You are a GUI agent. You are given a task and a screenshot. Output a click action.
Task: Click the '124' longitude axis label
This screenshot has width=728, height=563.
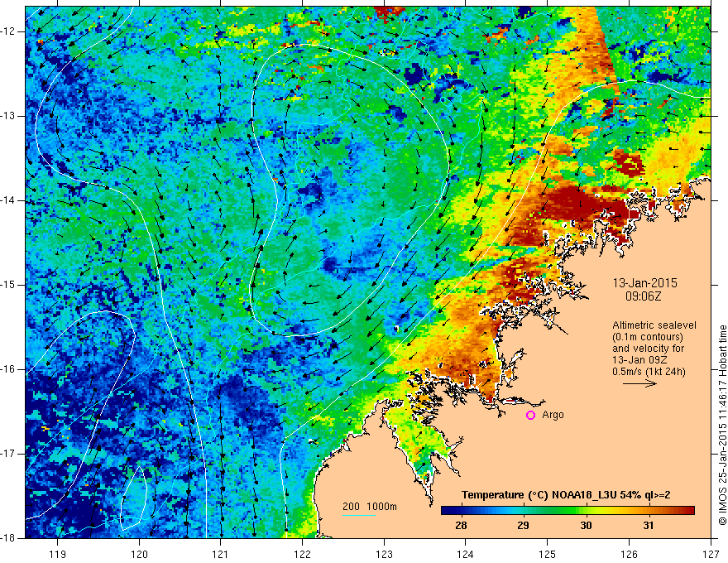466,554
